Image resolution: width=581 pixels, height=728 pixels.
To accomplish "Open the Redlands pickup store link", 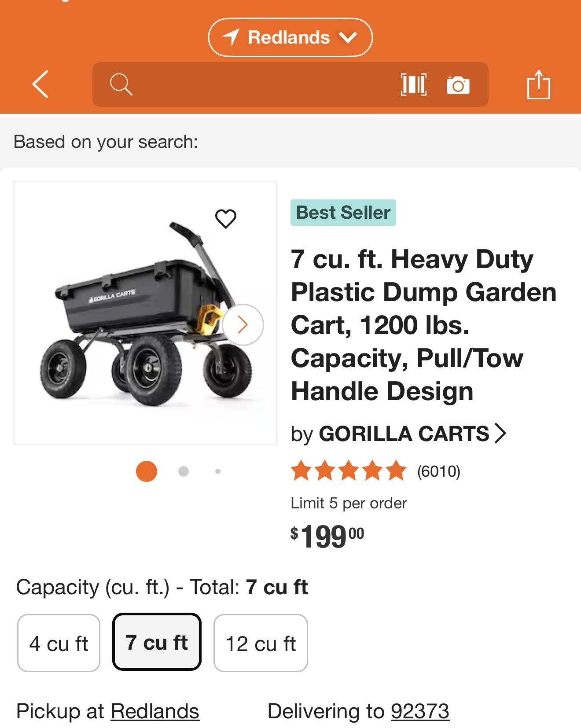I will click(x=155, y=711).
